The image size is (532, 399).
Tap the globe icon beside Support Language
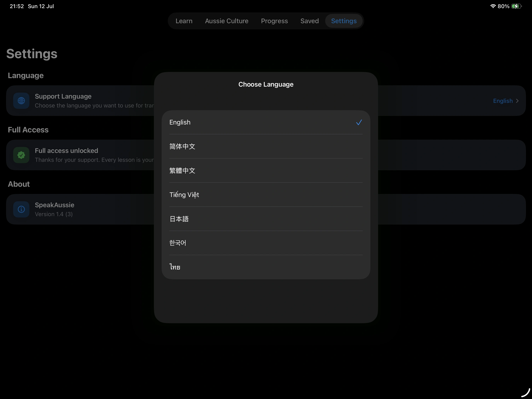(21, 101)
